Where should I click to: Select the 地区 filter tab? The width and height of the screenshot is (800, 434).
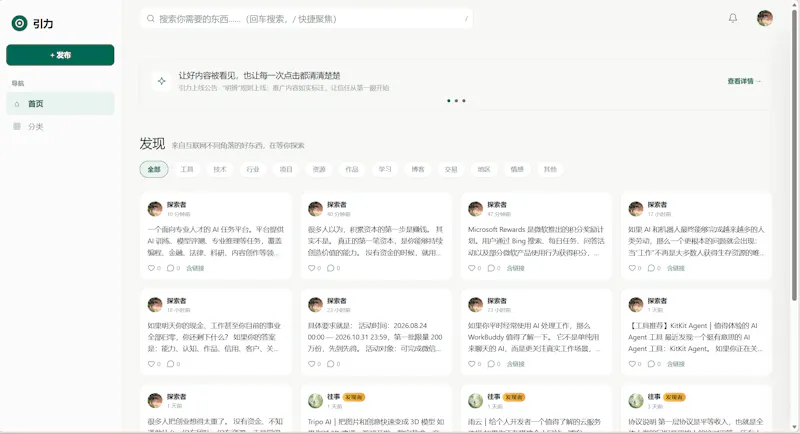pyautogui.click(x=484, y=169)
